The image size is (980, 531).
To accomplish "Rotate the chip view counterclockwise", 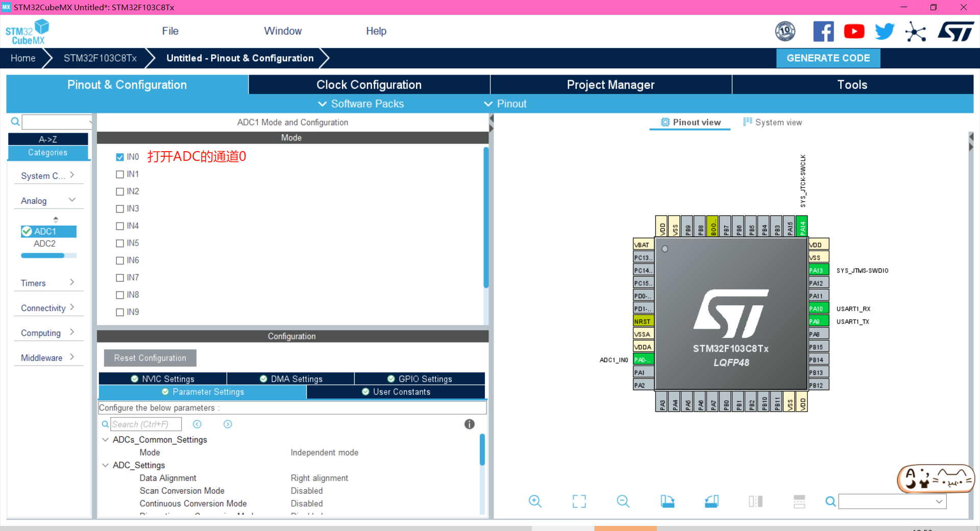I will 712,501.
